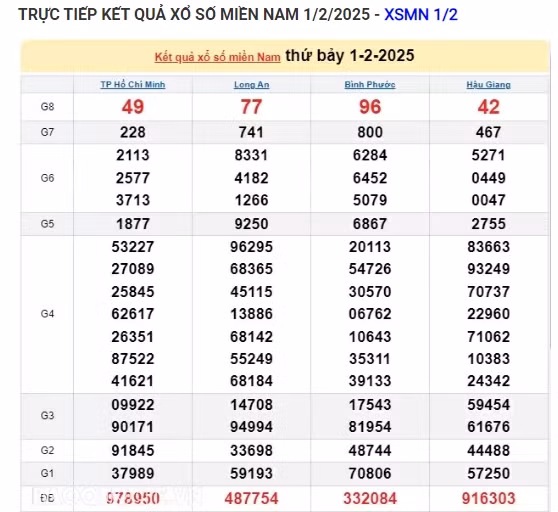
Task: Select G8 number 42
Action: [489, 107]
